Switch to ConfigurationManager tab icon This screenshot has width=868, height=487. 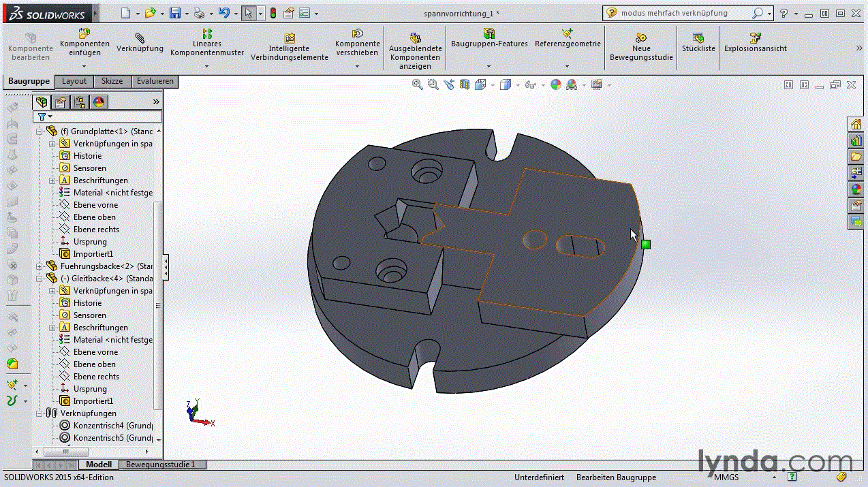tap(80, 102)
